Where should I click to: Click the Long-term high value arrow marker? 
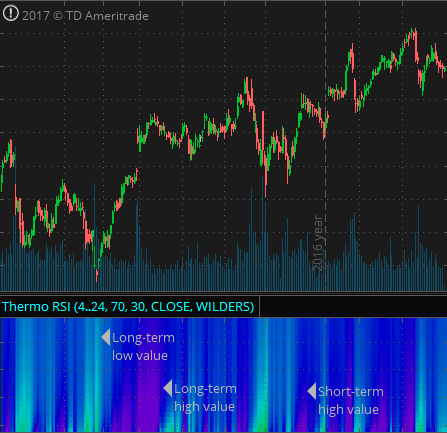[168, 388]
